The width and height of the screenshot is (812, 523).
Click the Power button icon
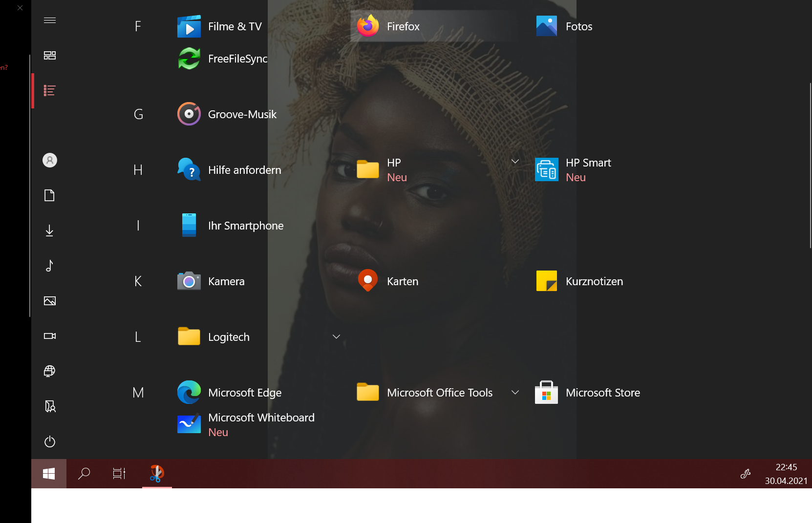(50, 441)
